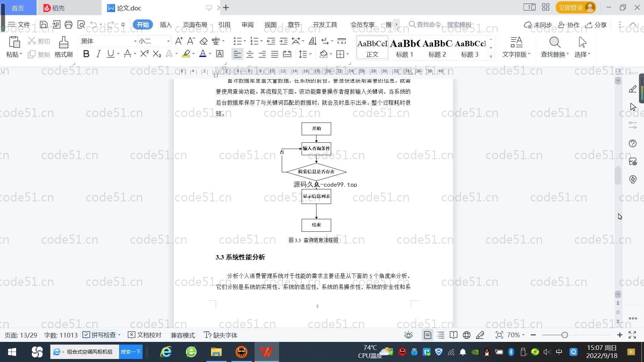Open the 稻壳 tab

click(x=69, y=8)
